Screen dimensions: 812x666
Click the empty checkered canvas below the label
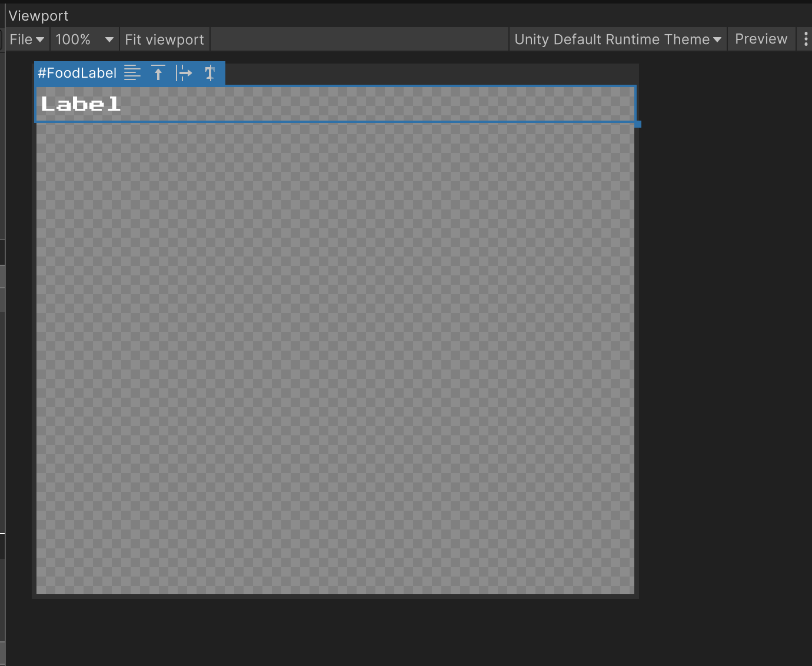coord(335,353)
